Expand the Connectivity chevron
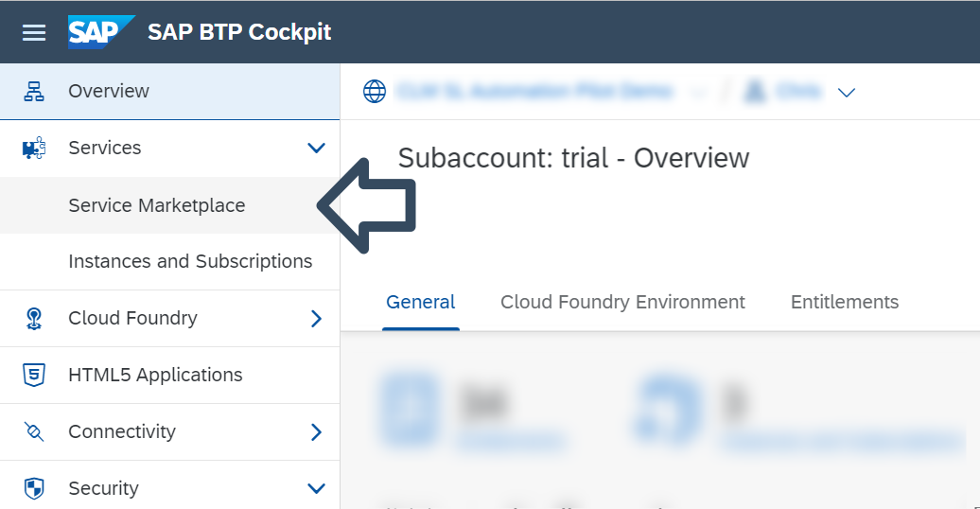980x509 pixels. pos(316,432)
